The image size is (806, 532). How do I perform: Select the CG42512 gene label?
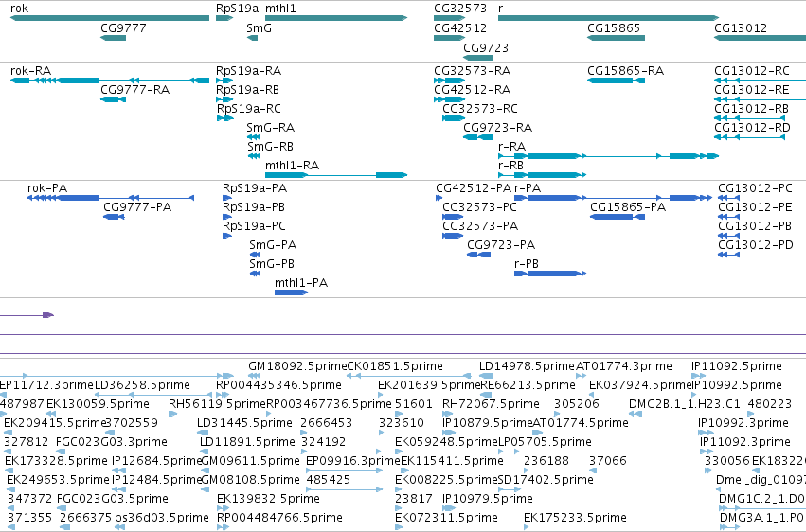point(460,27)
